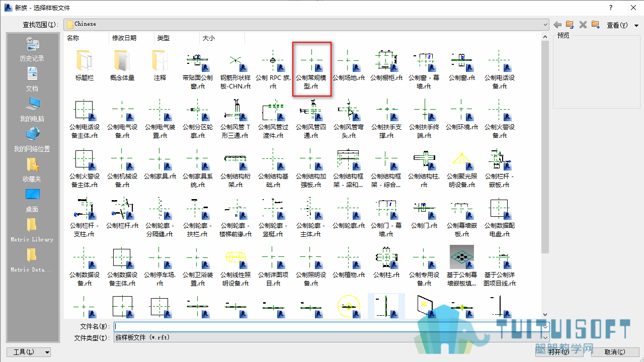Focus the 文件名 file name field
Viewport: 644px width, 362px height.
click(331, 326)
